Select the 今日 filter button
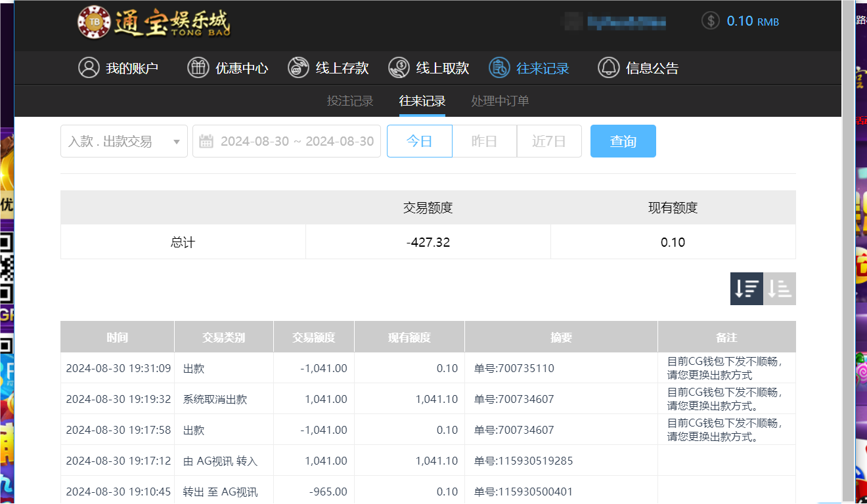 click(419, 140)
